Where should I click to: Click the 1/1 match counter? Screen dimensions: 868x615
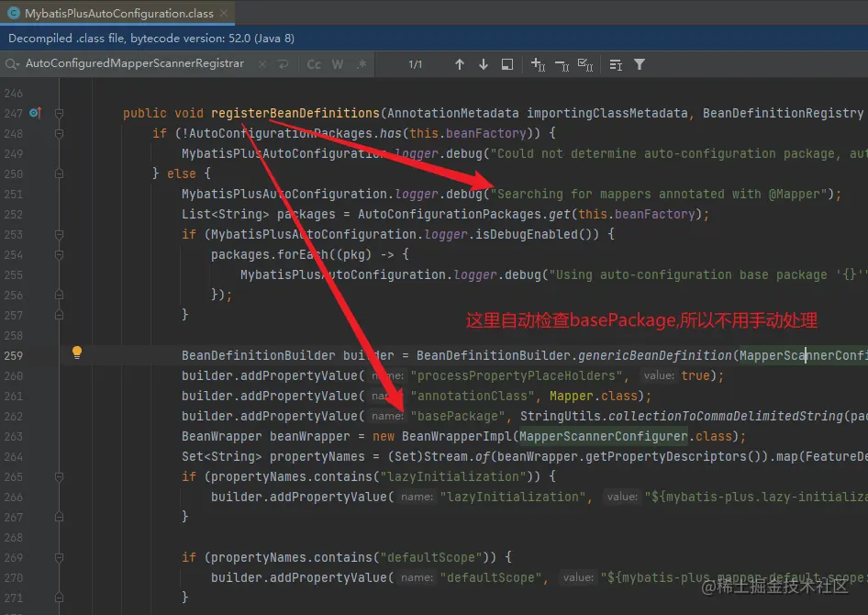415,64
